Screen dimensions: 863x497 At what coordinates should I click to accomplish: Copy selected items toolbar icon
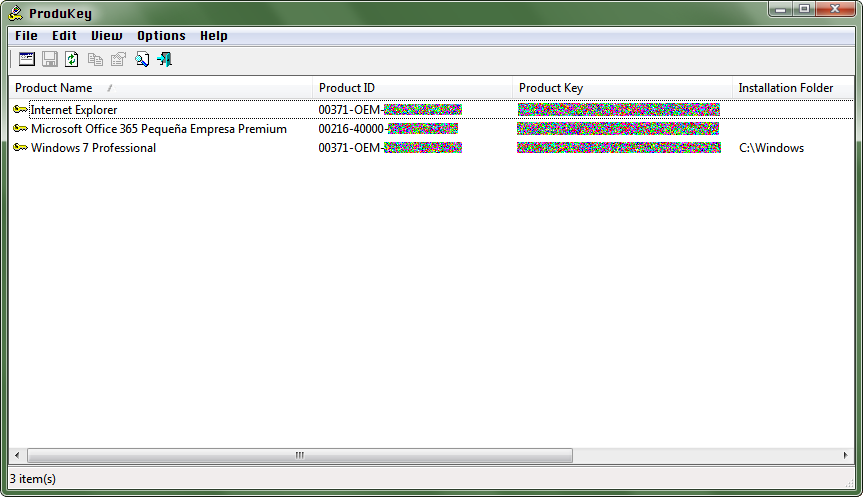95,59
